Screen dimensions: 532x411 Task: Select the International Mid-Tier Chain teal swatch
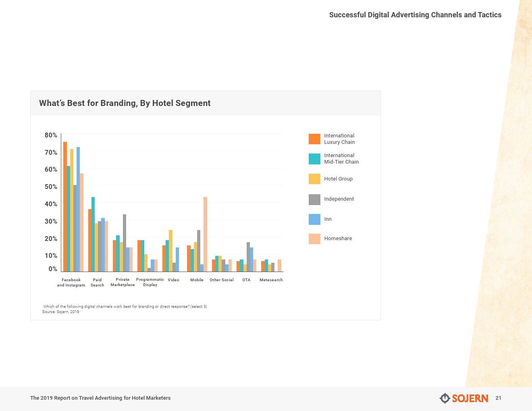click(314, 159)
